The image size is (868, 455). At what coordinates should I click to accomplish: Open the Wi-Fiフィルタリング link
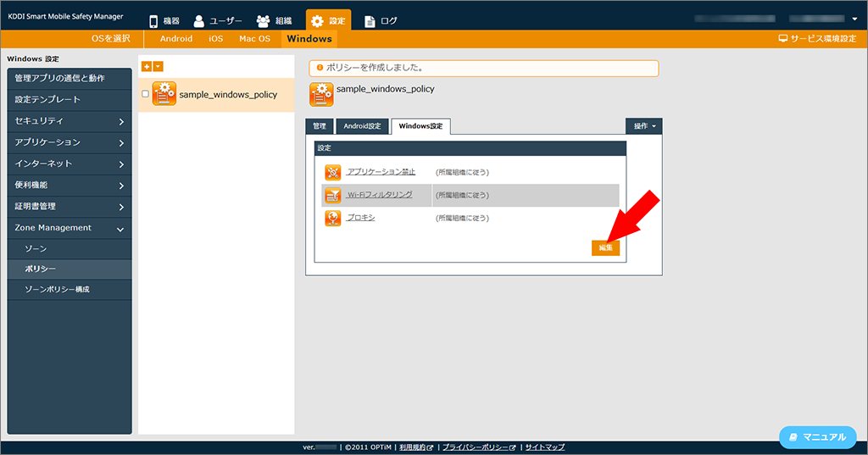click(x=380, y=195)
